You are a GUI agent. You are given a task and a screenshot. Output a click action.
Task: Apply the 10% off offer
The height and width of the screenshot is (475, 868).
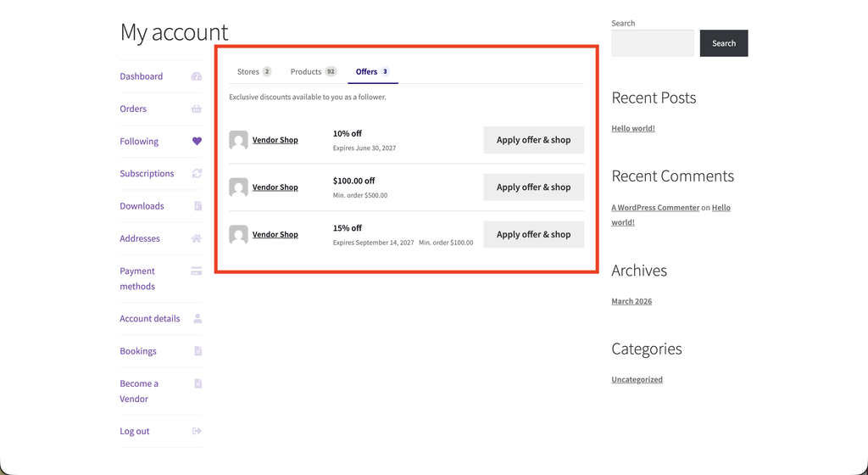pos(534,140)
